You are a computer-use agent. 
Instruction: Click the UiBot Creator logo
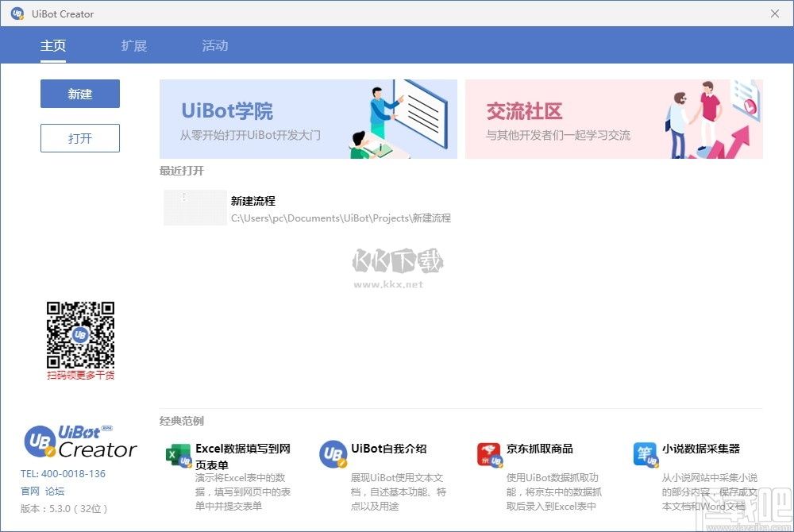coord(80,442)
